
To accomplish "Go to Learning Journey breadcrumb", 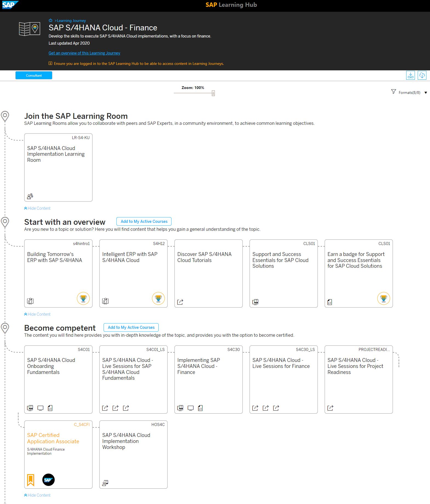I will coord(71,21).
